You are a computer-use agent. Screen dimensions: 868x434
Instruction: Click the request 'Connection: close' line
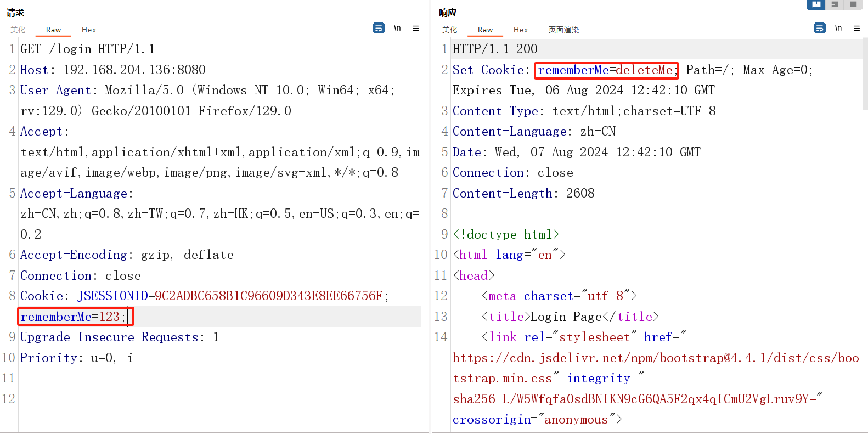point(81,275)
